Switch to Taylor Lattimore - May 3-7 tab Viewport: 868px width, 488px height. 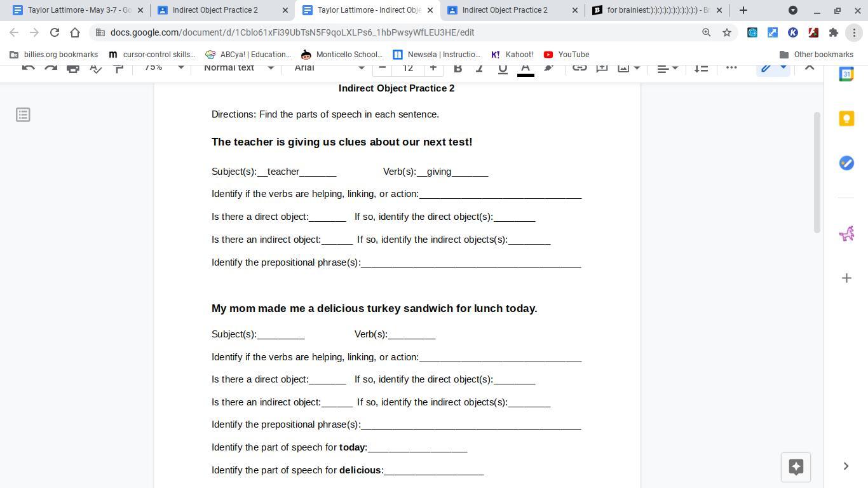click(x=79, y=10)
